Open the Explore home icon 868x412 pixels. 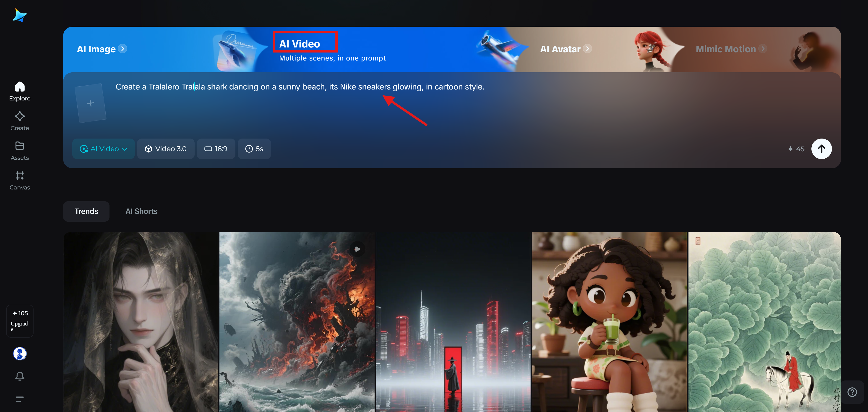tap(20, 91)
